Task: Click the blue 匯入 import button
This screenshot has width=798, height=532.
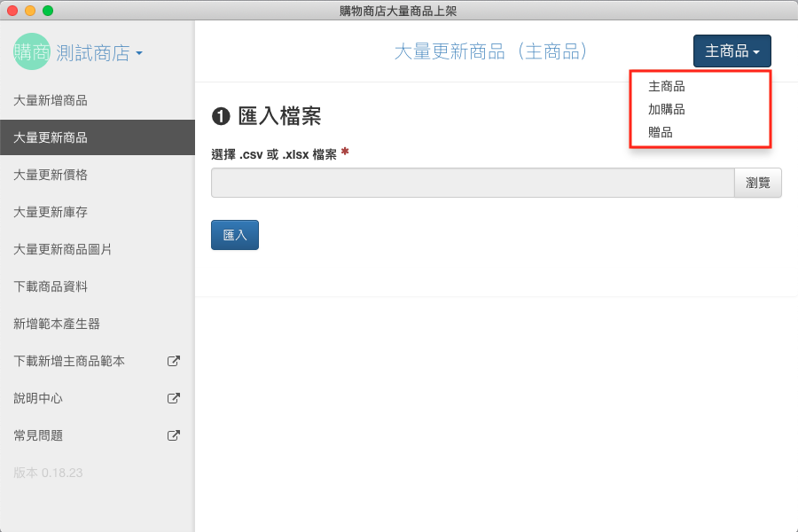Action: (x=235, y=235)
